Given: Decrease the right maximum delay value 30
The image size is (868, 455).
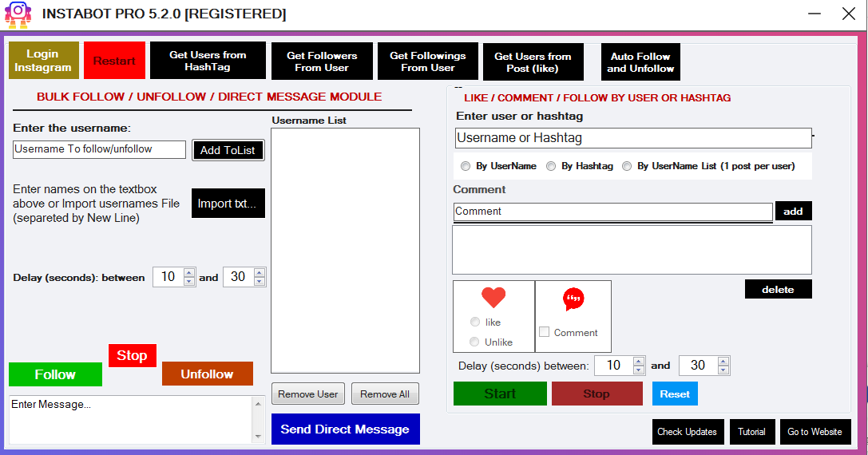Looking at the screenshot, I should (x=723, y=370).
